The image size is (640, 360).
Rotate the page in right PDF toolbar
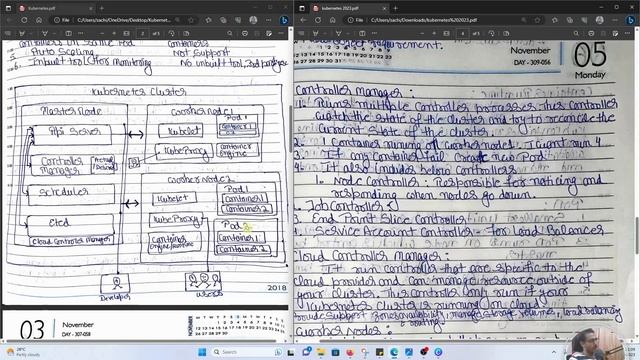[492, 33]
